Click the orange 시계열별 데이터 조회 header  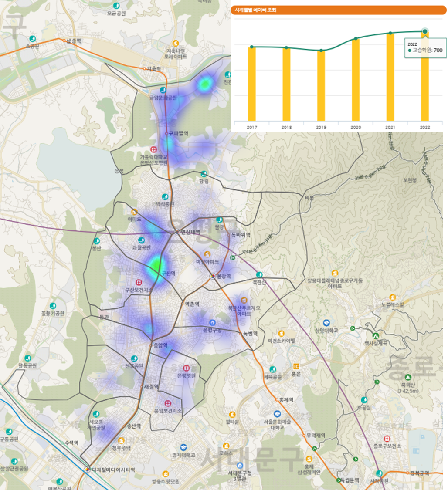(x=339, y=10)
